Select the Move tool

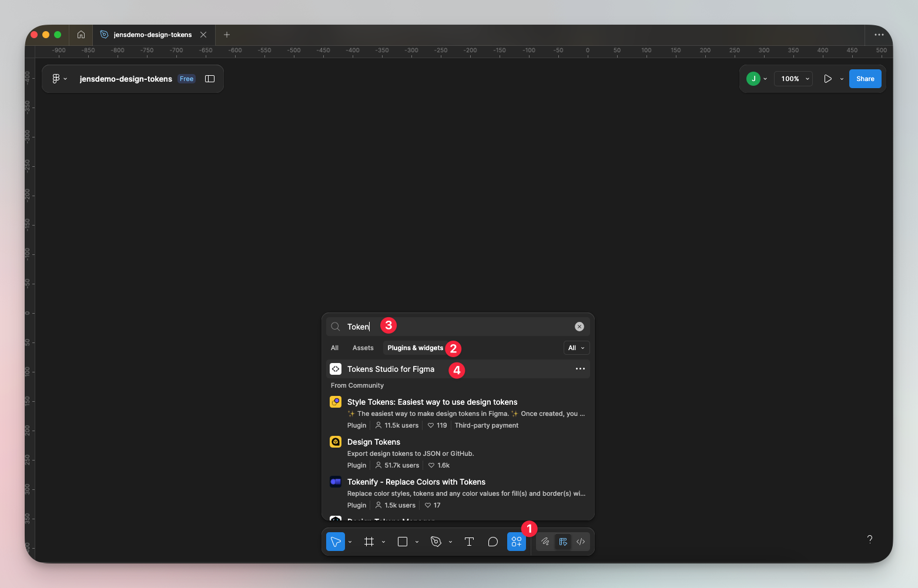pyautogui.click(x=336, y=542)
